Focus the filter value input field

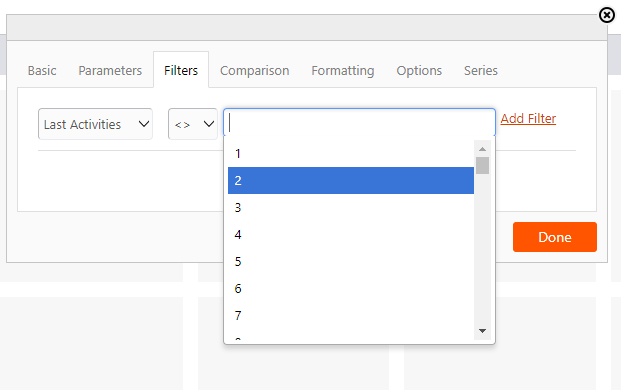point(360,122)
